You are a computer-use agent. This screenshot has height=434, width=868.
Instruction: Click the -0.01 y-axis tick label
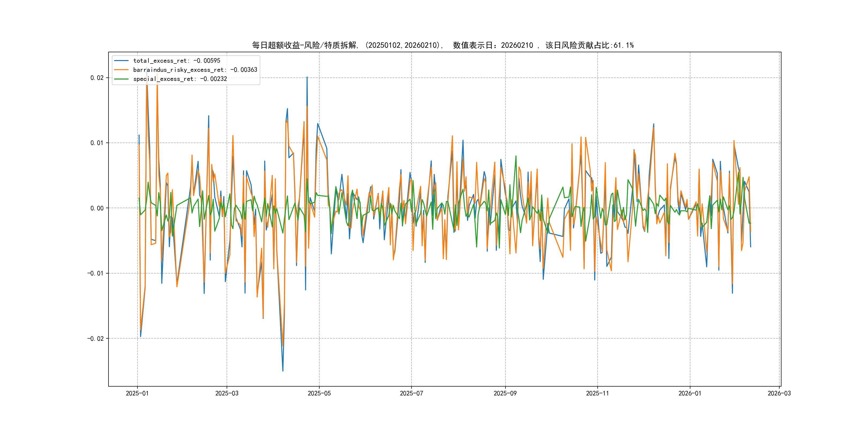tap(95, 273)
